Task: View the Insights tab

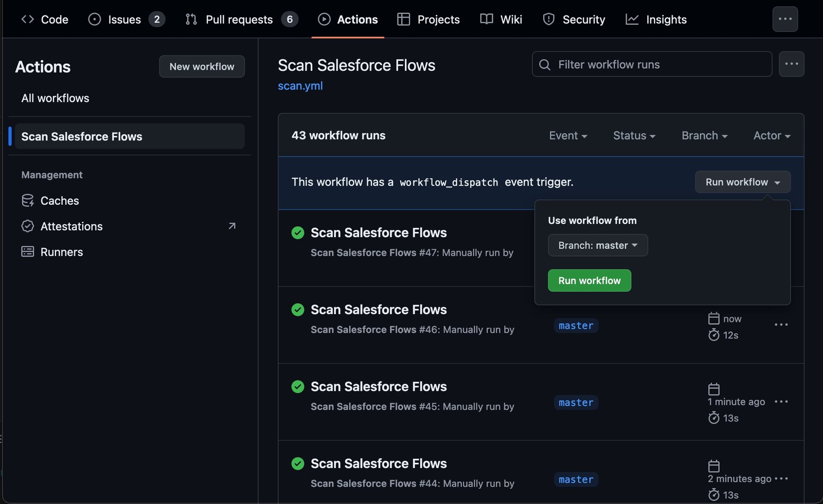Action: coord(656,20)
